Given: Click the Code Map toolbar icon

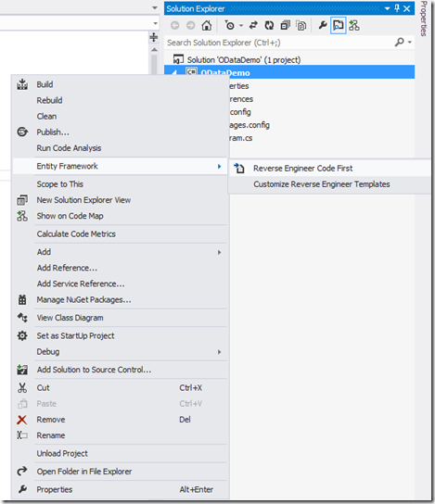Looking at the screenshot, I should tap(354, 25).
